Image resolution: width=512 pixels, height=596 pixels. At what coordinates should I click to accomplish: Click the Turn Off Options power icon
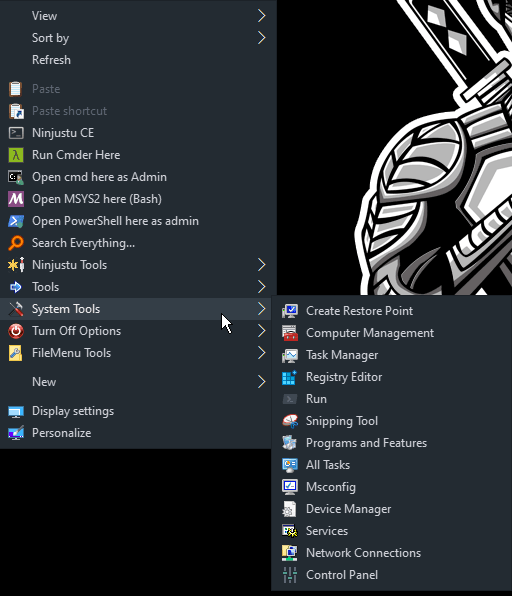point(16,331)
